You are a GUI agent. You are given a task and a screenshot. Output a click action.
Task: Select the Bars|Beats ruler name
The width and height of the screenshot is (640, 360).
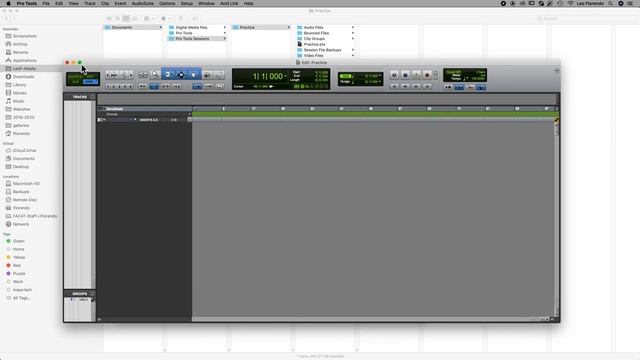pos(115,109)
